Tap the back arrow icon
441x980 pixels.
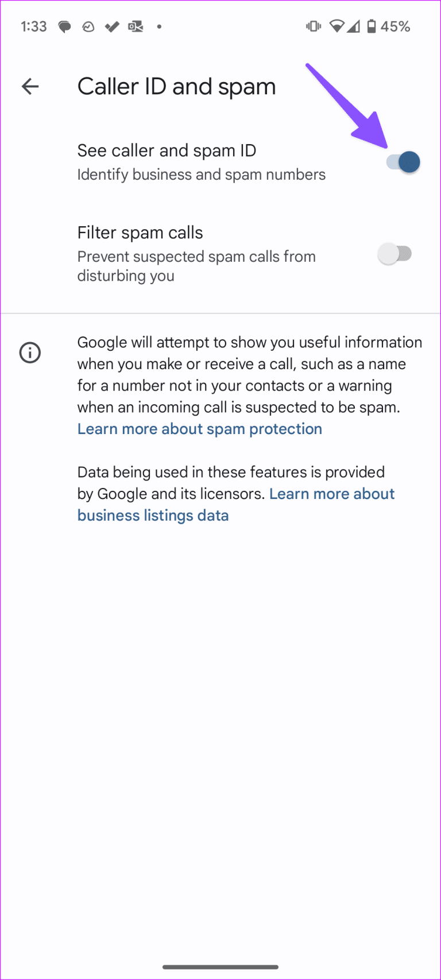[x=30, y=86]
